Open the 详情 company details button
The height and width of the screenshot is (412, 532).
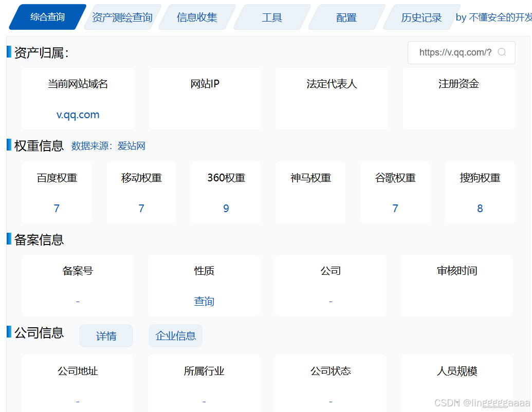pyautogui.click(x=106, y=335)
